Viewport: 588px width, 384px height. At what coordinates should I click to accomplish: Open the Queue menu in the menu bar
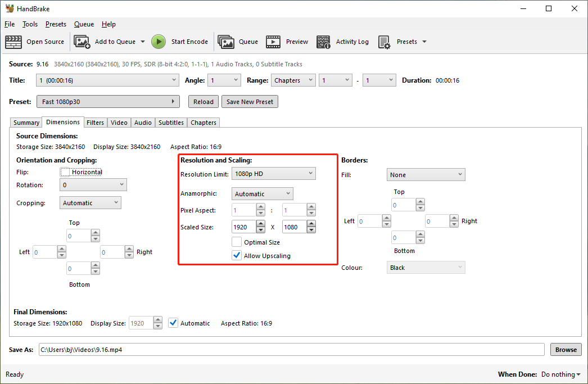coord(84,24)
